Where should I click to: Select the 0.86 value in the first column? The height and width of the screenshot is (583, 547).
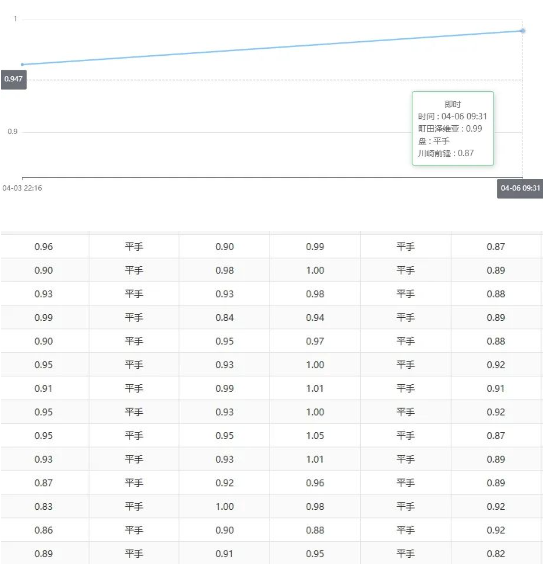click(44, 530)
